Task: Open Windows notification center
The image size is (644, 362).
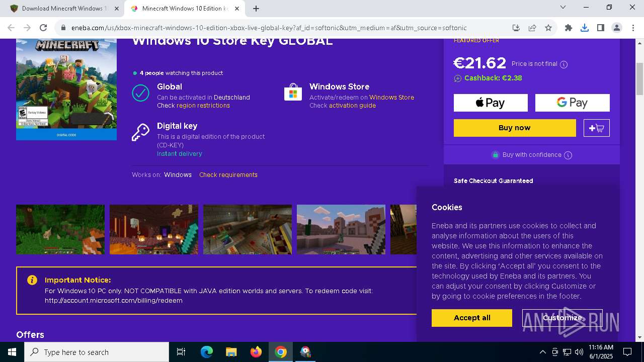Action: pos(627,352)
